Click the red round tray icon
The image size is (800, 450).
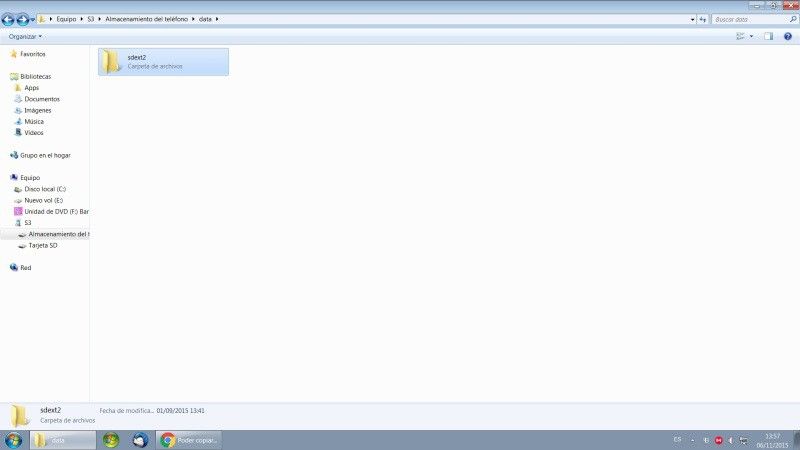coord(718,440)
